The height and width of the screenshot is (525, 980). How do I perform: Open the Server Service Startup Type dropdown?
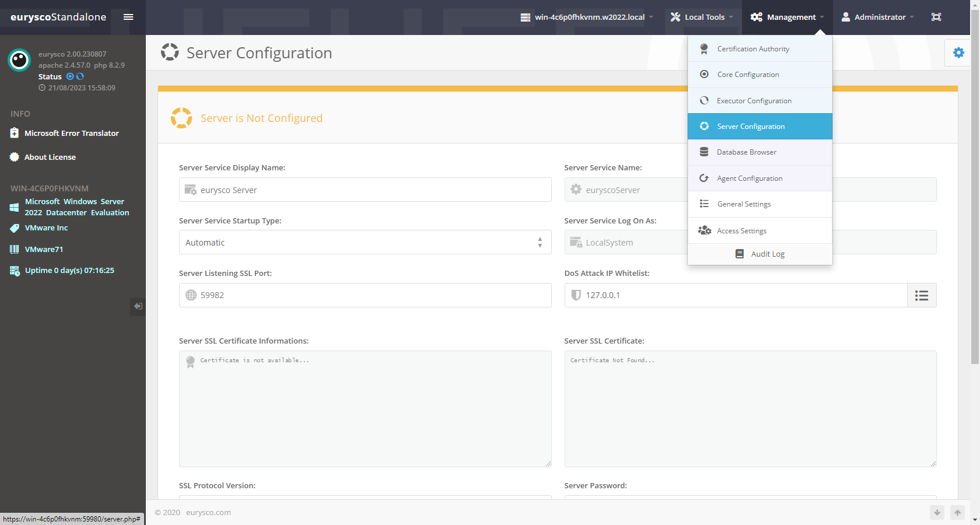point(365,242)
